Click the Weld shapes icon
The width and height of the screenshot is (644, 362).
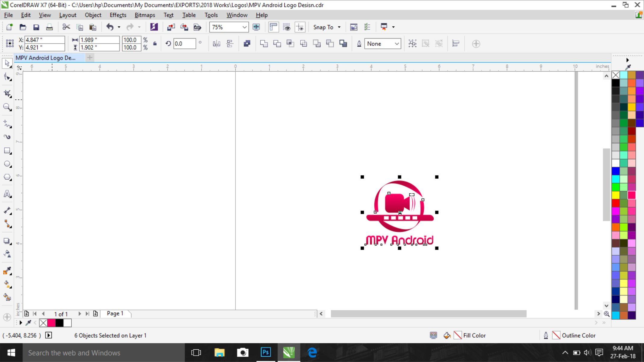[264, 44]
